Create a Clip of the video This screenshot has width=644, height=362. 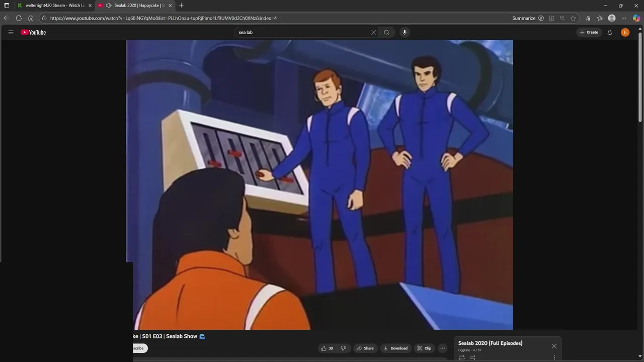coord(424,348)
